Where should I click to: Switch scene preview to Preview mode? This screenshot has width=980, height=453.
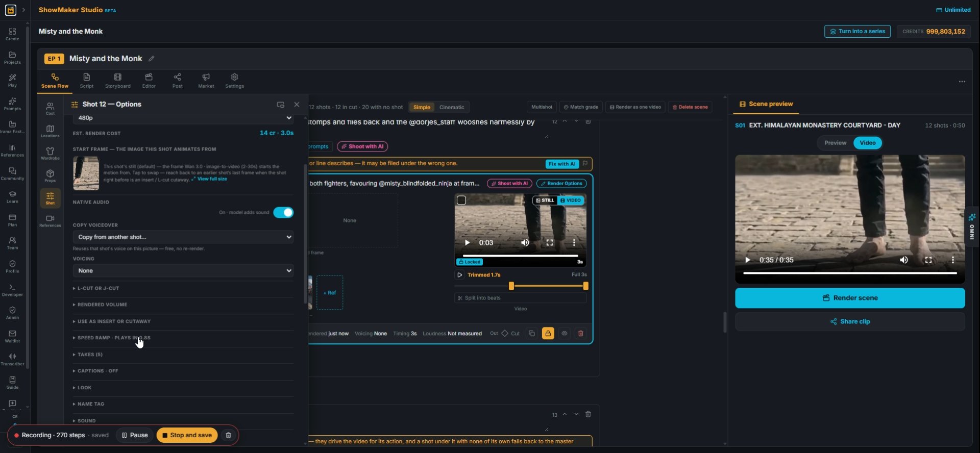tap(835, 143)
